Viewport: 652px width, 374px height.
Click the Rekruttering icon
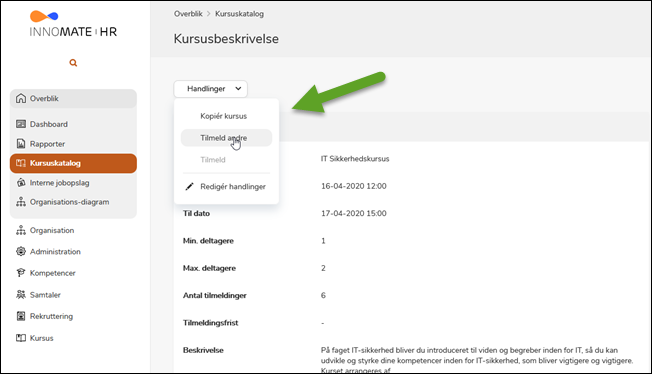pyautogui.click(x=21, y=316)
